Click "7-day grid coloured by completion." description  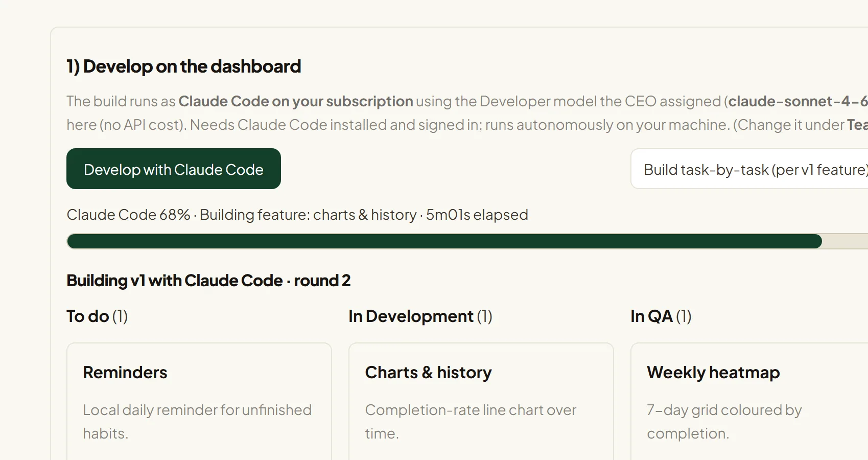(x=724, y=422)
